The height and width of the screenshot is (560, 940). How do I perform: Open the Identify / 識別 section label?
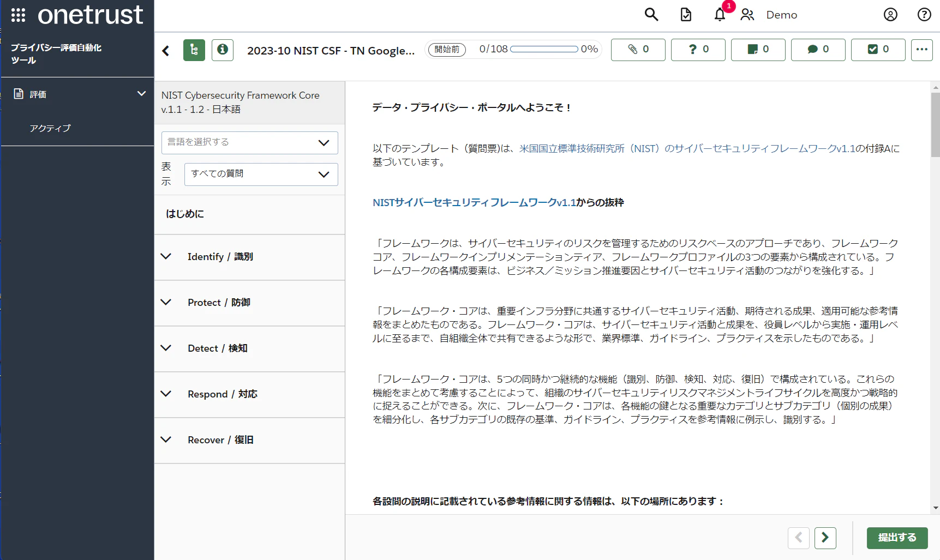click(220, 257)
